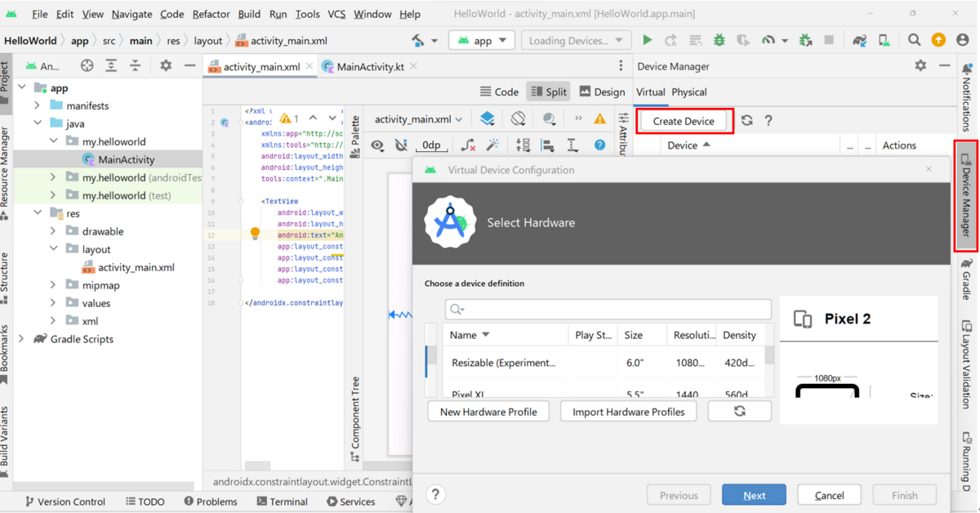Switch editor to Design view mode
980x513 pixels.
coord(602,92)
